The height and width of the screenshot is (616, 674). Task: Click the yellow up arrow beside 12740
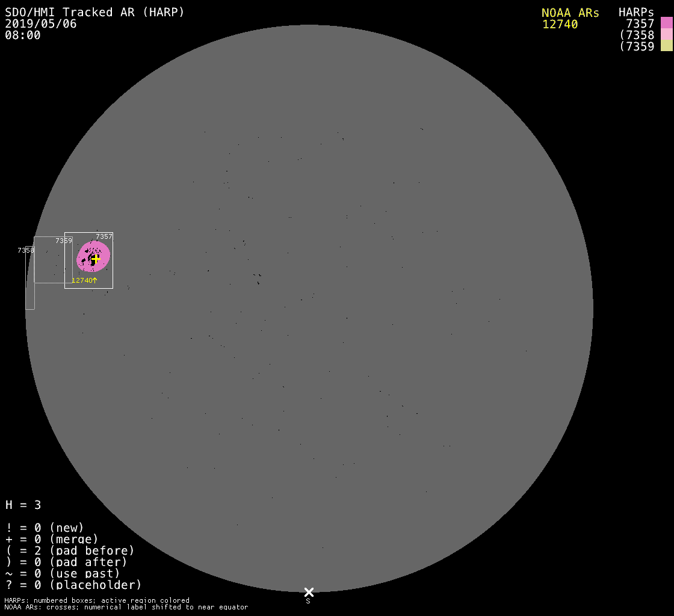[x=94, y=280]
